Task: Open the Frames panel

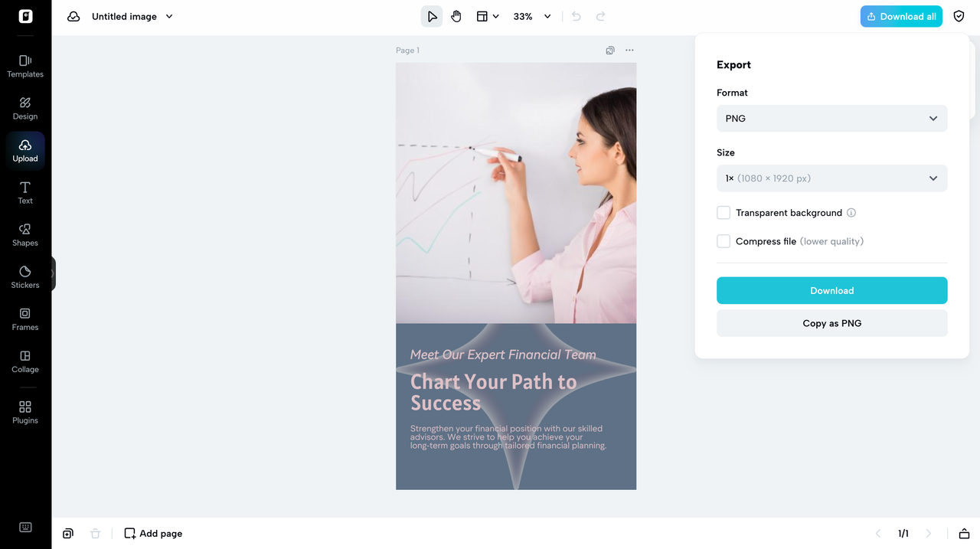Action: [25, 319]
